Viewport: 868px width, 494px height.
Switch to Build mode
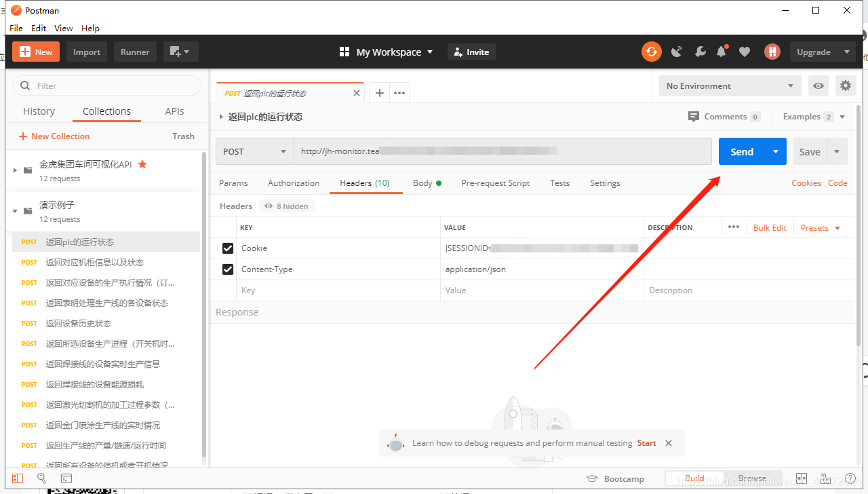point(694,478)
